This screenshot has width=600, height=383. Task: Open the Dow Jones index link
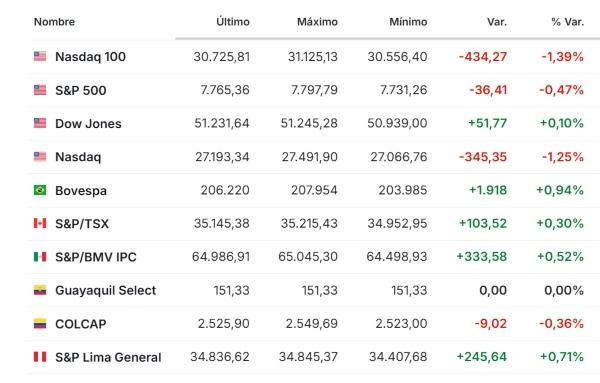88,124
